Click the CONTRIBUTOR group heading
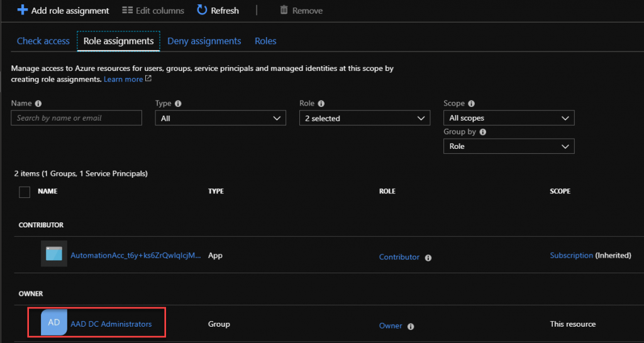This screenshot has width=644, height=343. click(41, 225)
